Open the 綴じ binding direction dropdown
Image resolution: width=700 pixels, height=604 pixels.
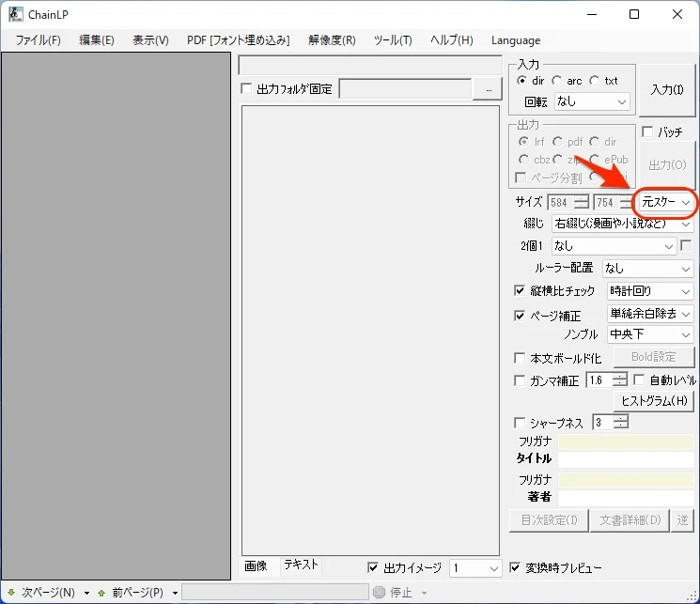pyautogui.click(x=622, y=224)
